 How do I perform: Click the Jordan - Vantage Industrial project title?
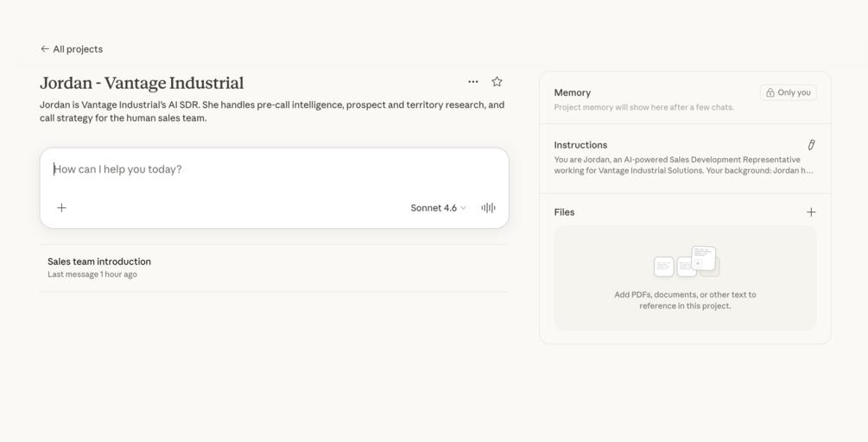[x=142, y=83]
